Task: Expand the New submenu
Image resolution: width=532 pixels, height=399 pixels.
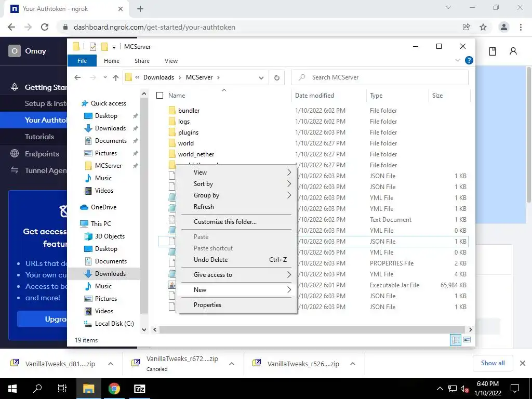Action: tap(236, 290)
